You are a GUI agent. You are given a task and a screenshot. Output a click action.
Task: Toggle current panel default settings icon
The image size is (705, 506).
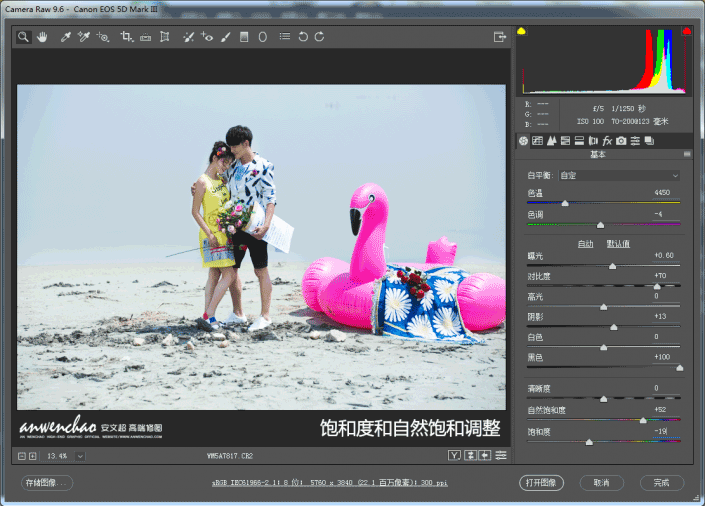pyautogui.click(x=501, y=456)
